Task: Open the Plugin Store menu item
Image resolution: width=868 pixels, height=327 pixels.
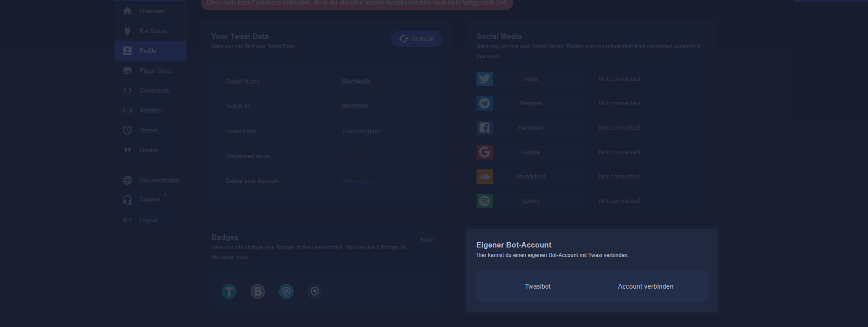Action: 151,70
